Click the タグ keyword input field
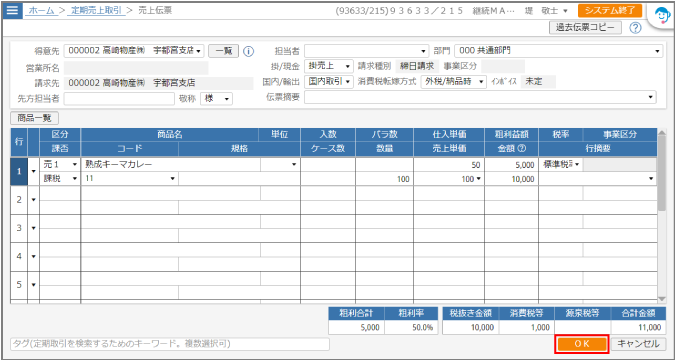The height and width of the screenshot is (360, 675). 170,344
